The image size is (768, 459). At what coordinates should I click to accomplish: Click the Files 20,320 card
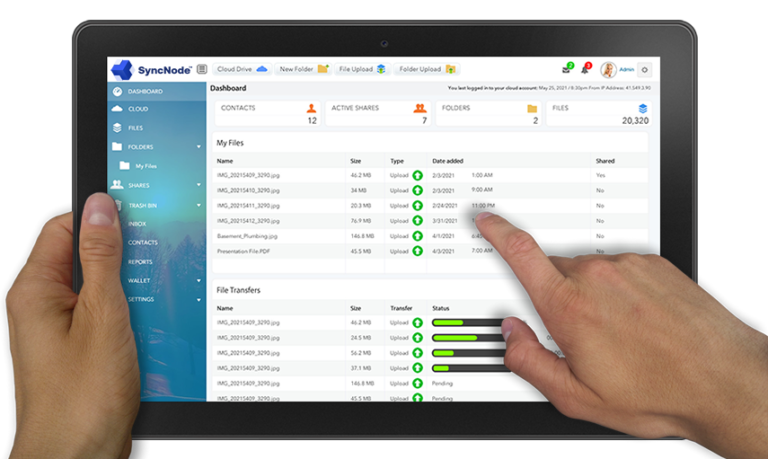(x=599, y=114)
